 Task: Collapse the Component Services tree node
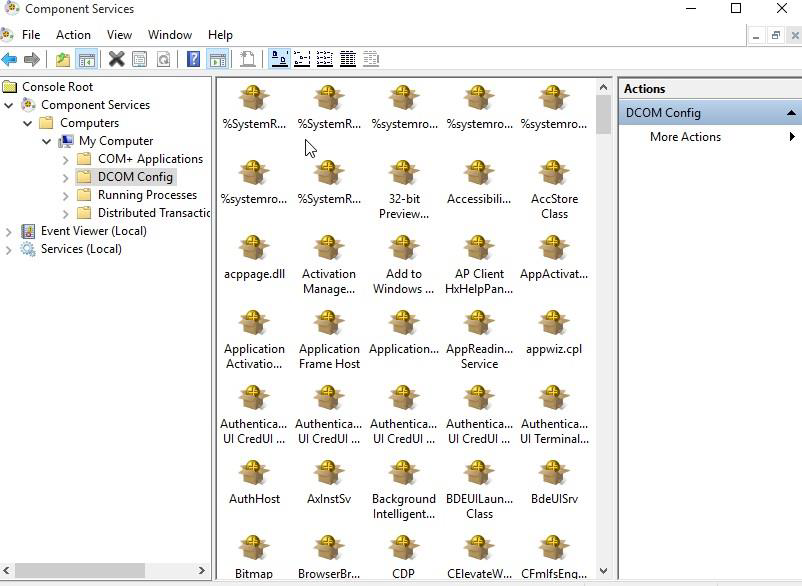[x=9, y=105]
